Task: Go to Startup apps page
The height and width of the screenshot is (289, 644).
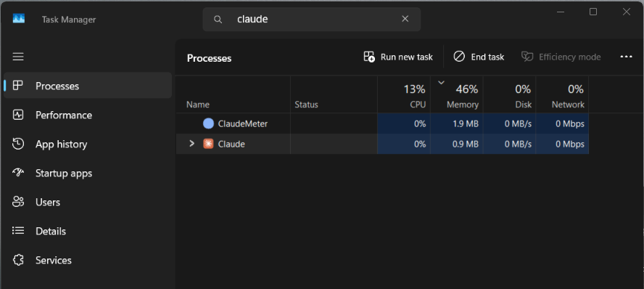Action: coord(88,173)
